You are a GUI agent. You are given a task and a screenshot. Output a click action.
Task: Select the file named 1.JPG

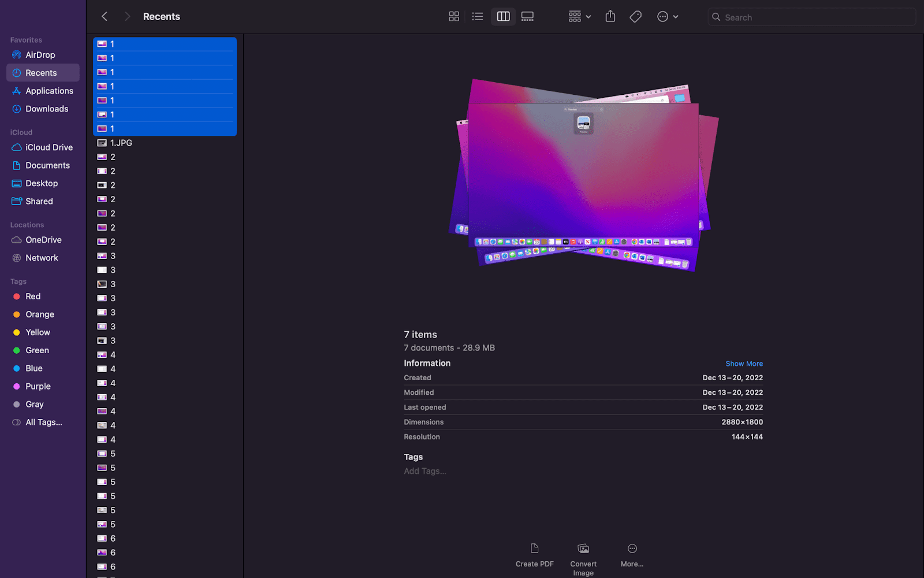[x=165, y=143]
